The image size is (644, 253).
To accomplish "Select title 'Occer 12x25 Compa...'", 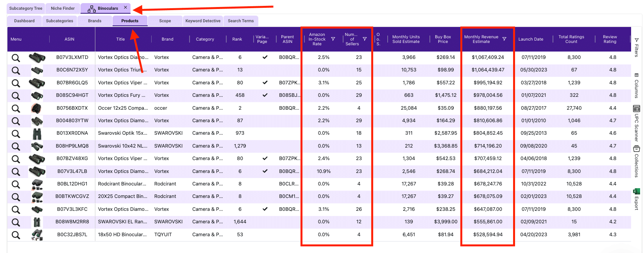I will [123, 108].
